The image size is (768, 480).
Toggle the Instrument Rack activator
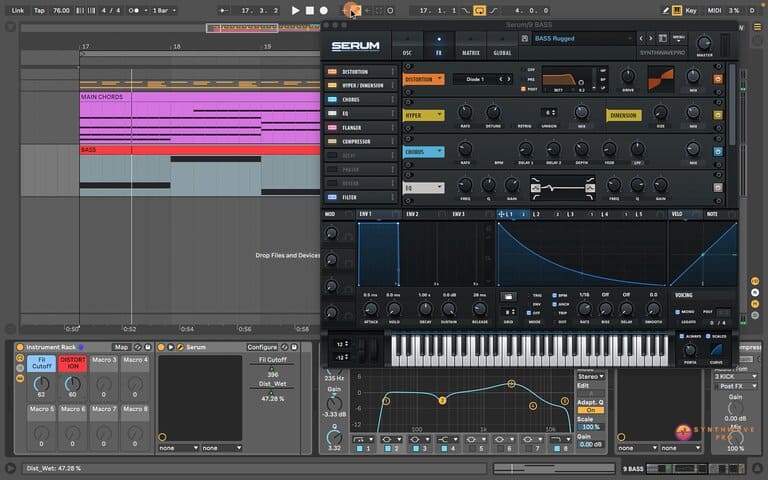[20, 347]
